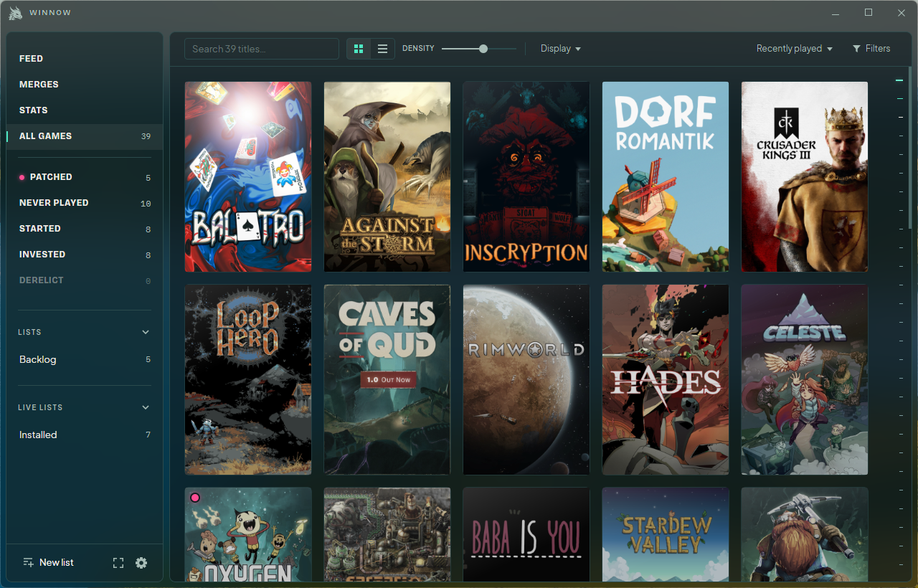Select the Crusader Kings III cover

point(805,176)
